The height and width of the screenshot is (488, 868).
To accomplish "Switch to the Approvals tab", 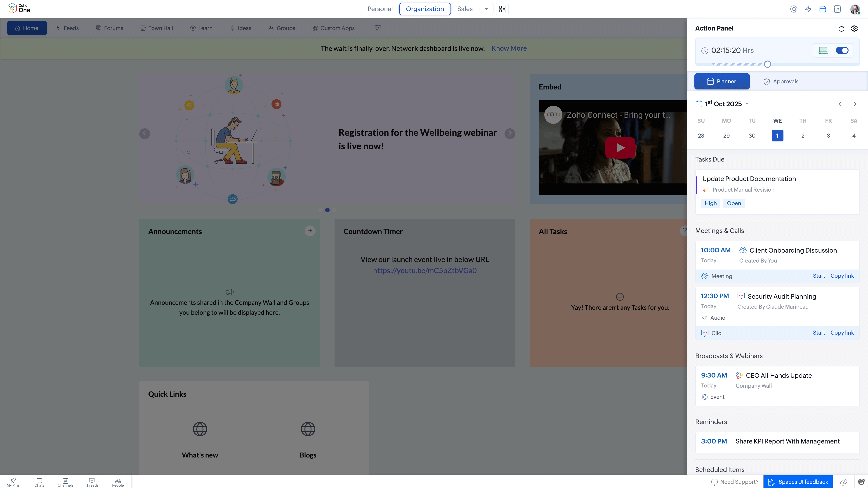I will (781, 82).
